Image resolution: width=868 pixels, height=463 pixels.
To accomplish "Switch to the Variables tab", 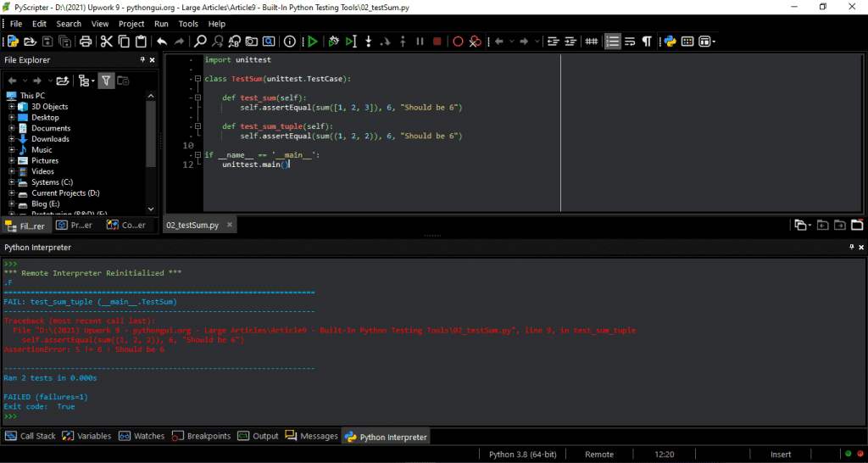I will pos(87,436).
